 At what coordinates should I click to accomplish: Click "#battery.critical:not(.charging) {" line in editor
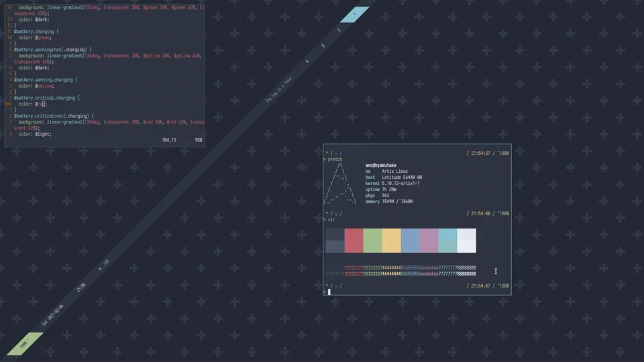pos(54,116)
